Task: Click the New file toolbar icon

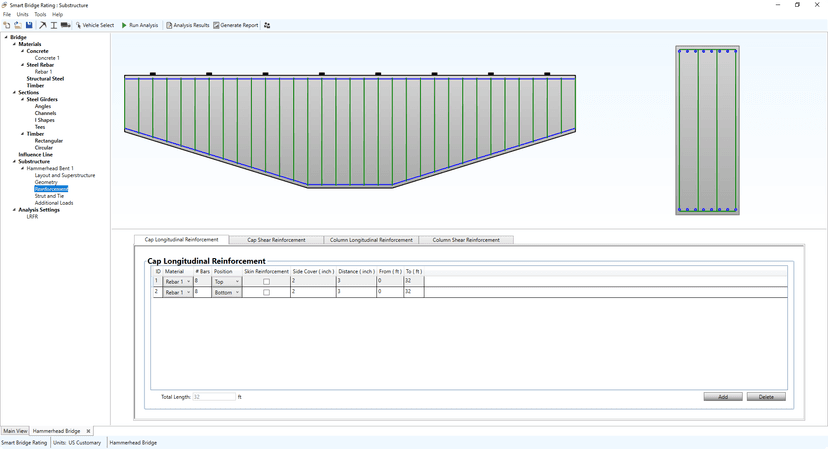Action: (6, 25)
